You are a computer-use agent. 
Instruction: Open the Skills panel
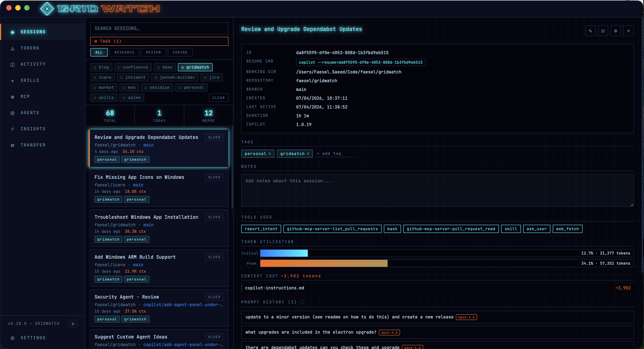click(x=30, y=80)
